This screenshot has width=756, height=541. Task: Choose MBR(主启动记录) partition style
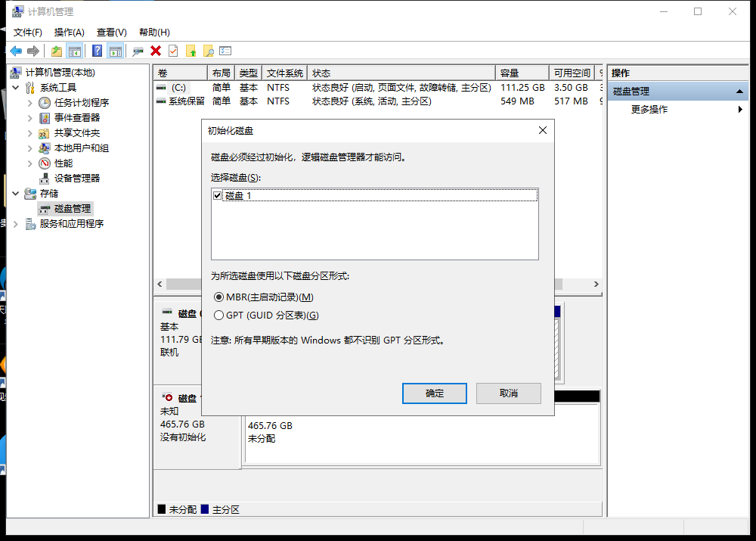point(264,297)
